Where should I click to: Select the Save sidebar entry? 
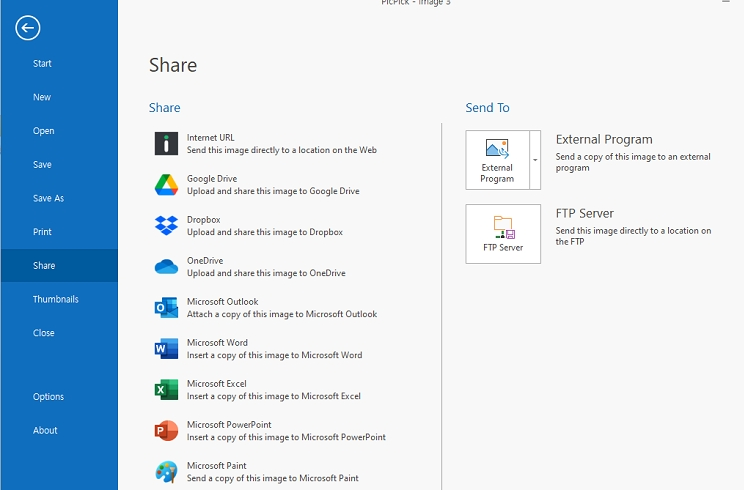[x=42, y=165]
